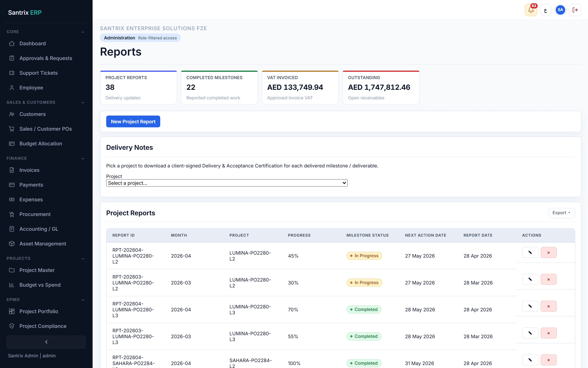
Task: Collapse the SALES & CUSTOMERS section
Action: (83, 102)
